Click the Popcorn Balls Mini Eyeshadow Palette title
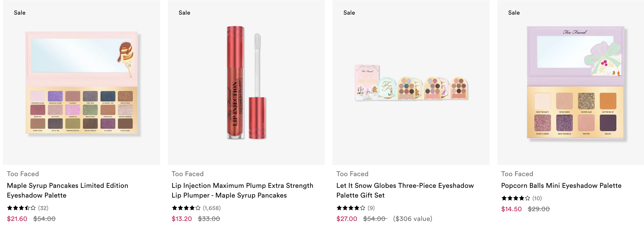This screenshot has height=228, width=644. pos(561,185)
